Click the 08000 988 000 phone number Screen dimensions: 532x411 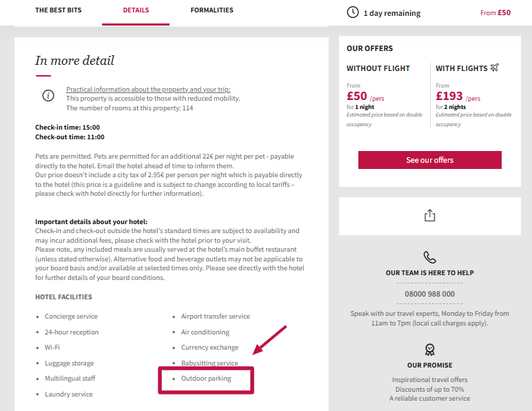click(x=429, y=294)
